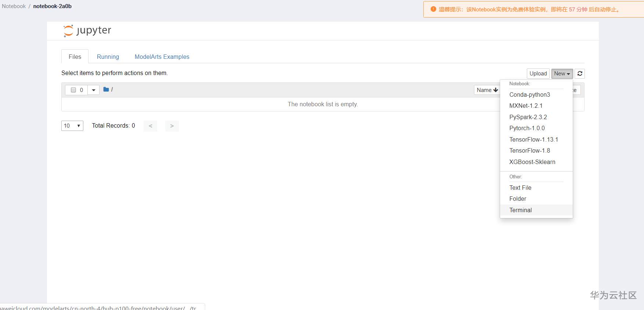Open a new Terminal

click(536, 210)
